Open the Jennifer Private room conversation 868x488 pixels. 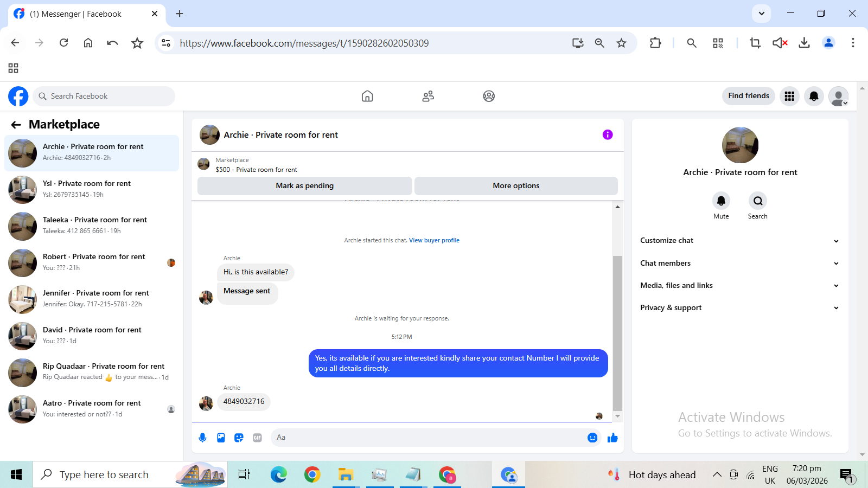pos(92,299)
